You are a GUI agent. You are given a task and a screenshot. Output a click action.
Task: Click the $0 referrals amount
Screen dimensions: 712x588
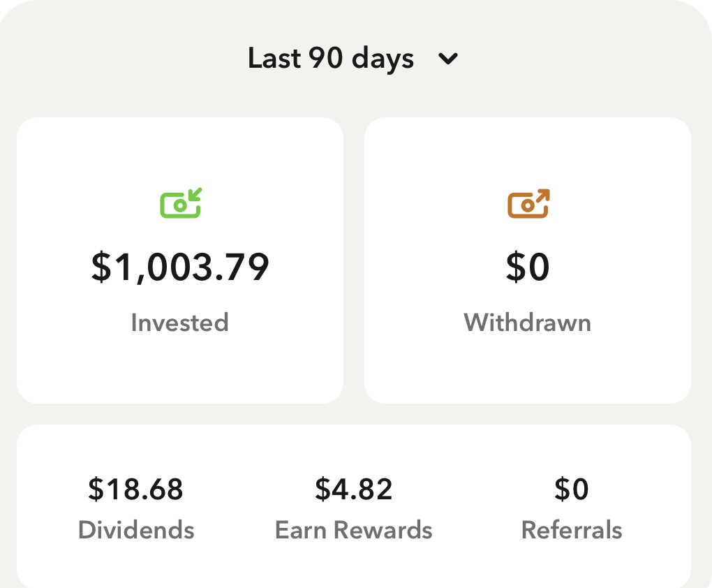[x=572, y=490]
